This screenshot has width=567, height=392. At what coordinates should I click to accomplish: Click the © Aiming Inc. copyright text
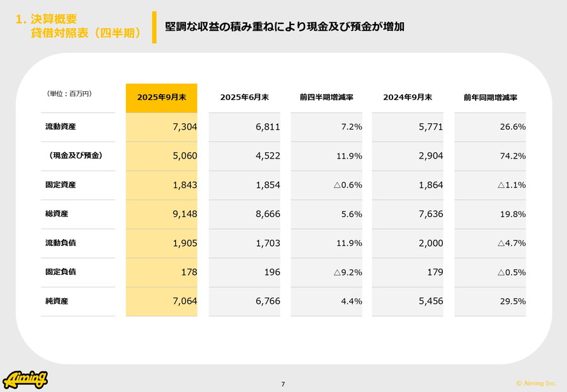click(x=536, y=383)
